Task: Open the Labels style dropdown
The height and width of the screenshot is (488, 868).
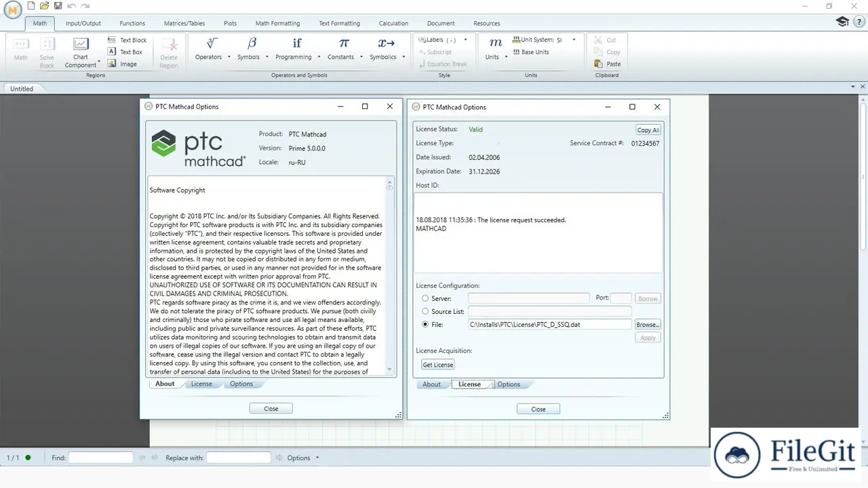Action: 465,40
